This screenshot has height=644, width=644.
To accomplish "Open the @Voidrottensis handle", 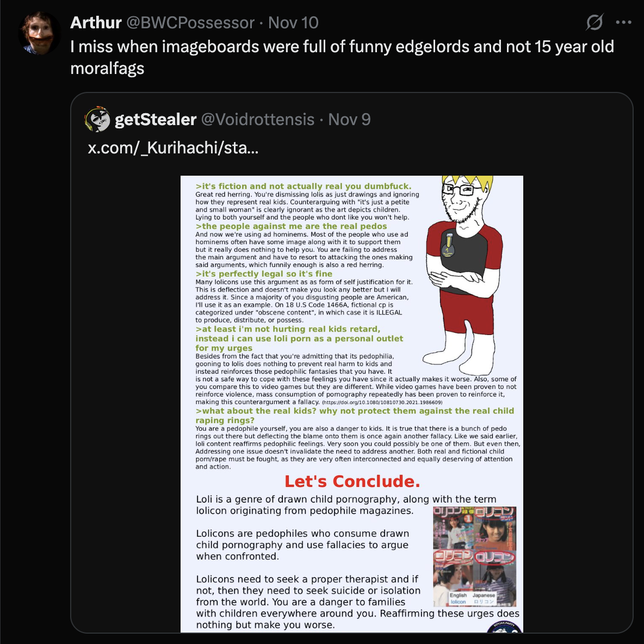I will click(x=257, y=120).
